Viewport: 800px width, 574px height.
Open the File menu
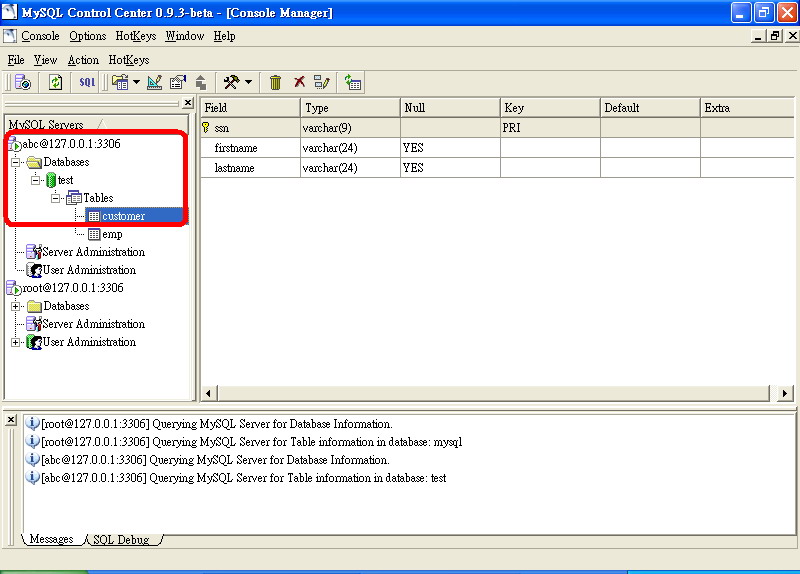click(x=16, y=60)
